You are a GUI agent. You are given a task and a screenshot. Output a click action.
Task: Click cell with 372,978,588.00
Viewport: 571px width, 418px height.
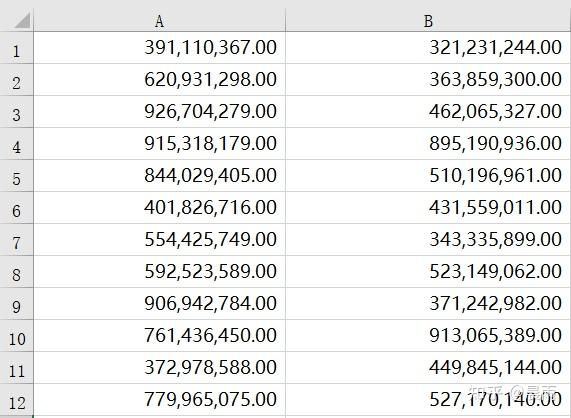coord(160,368)
